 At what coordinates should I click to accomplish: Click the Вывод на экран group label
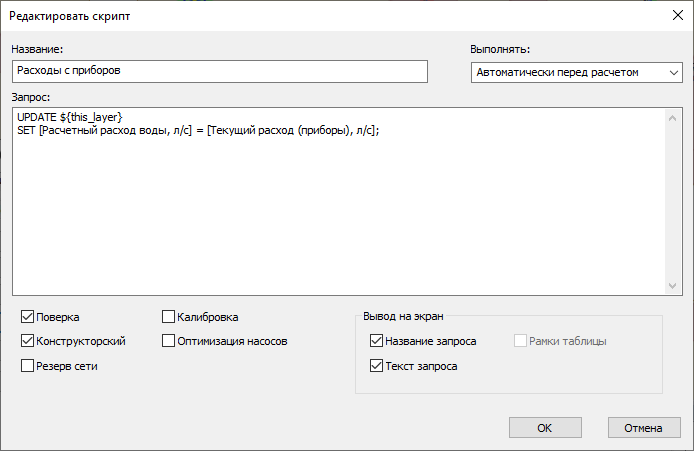(x=402, y=317)
